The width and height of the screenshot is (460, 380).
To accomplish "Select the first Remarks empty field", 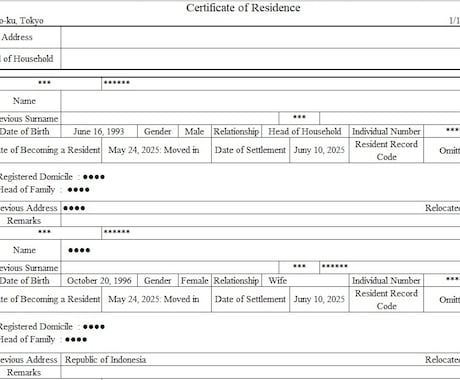I will [260, 221].
